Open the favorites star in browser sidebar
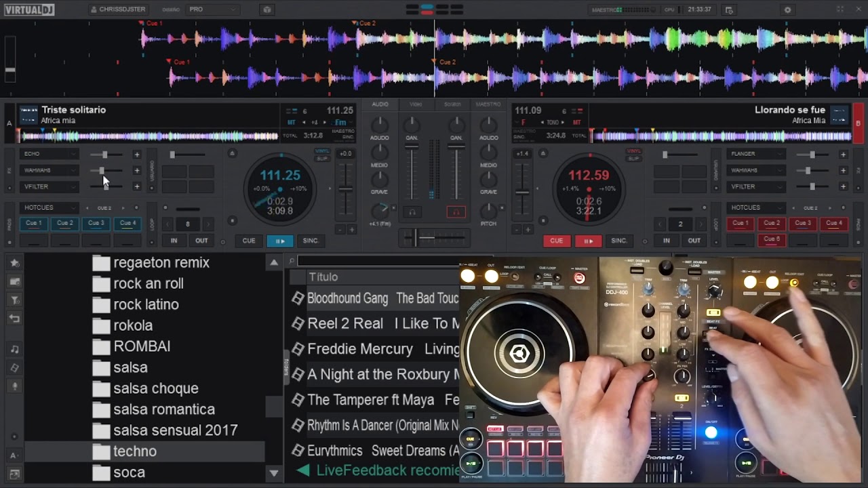The height and width of the screenshot is (488, 868). (14, 262)
